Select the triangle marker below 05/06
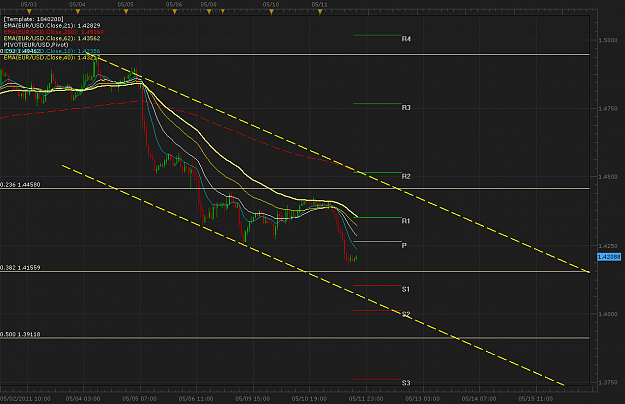The image size is (625, 404). click(175, 12)
